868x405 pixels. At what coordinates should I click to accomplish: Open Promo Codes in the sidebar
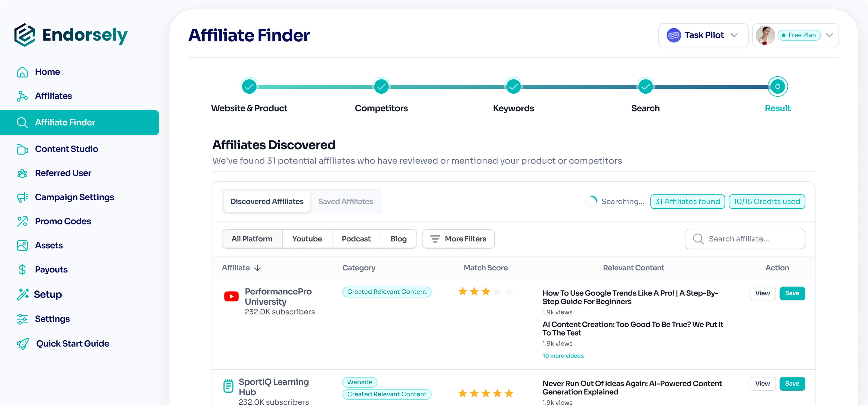pyautogui.click(x=63, y=221)
